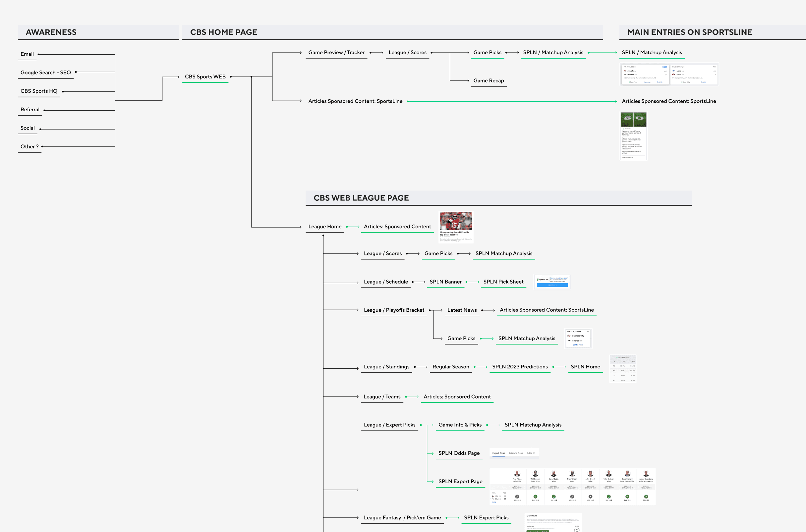Open the SportsLine expert picks thumbnail near SPLN Expert Picks
This screenshot has width=806, height=532.
click(x=553, y=523)
